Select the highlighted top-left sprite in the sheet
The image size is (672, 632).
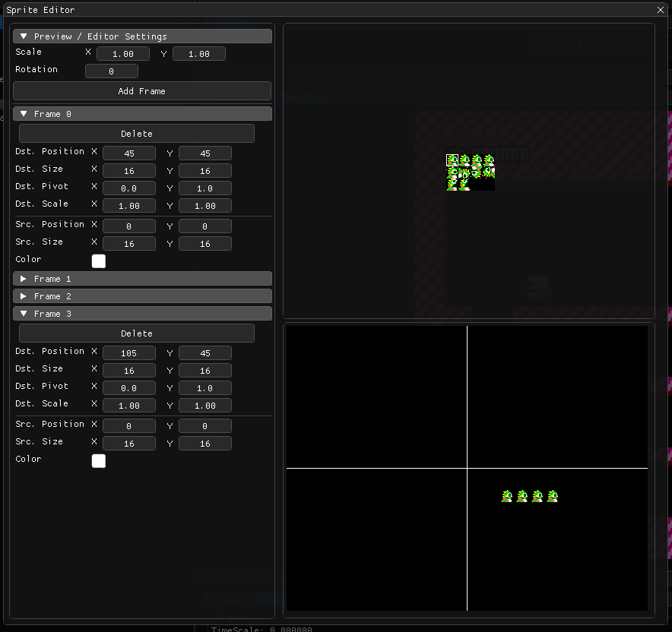tap(452, 160)
